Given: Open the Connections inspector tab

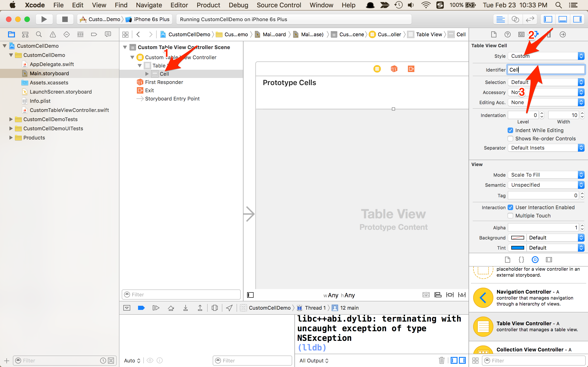Looking at the screenshot, I should click(x=563, y=34).
